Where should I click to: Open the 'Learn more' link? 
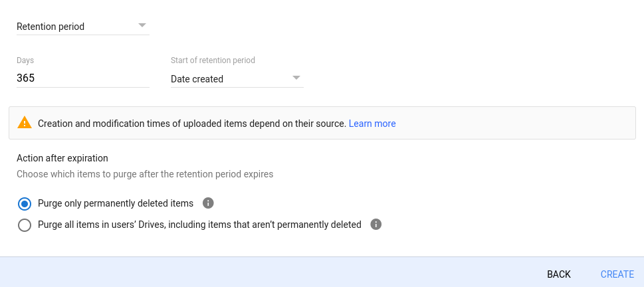tap(372, 124)
